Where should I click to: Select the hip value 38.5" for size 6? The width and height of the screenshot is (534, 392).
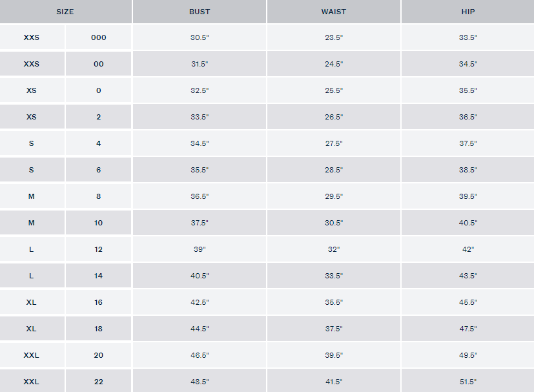click(x=467, y=170)
